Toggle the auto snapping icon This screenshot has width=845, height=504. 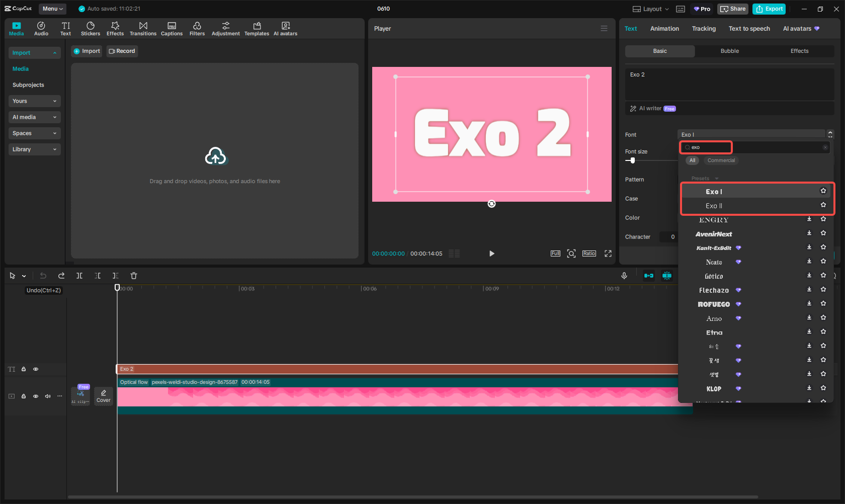point(667,276)
